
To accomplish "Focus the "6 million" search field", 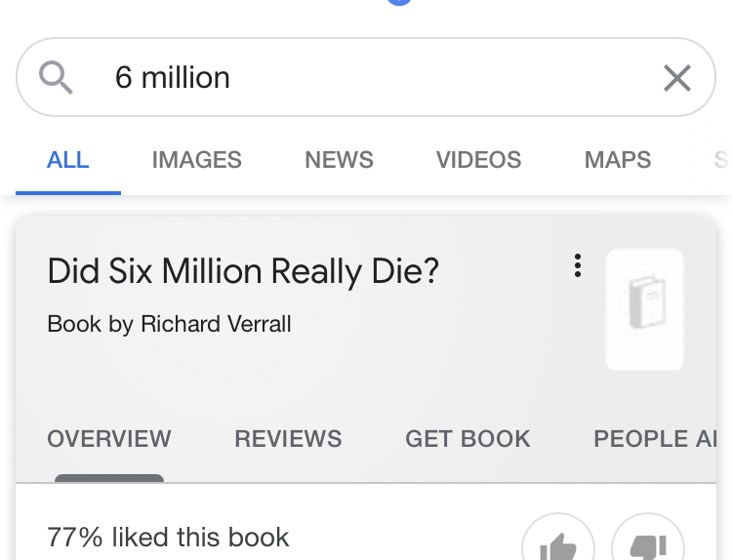I will pos(371,77).
